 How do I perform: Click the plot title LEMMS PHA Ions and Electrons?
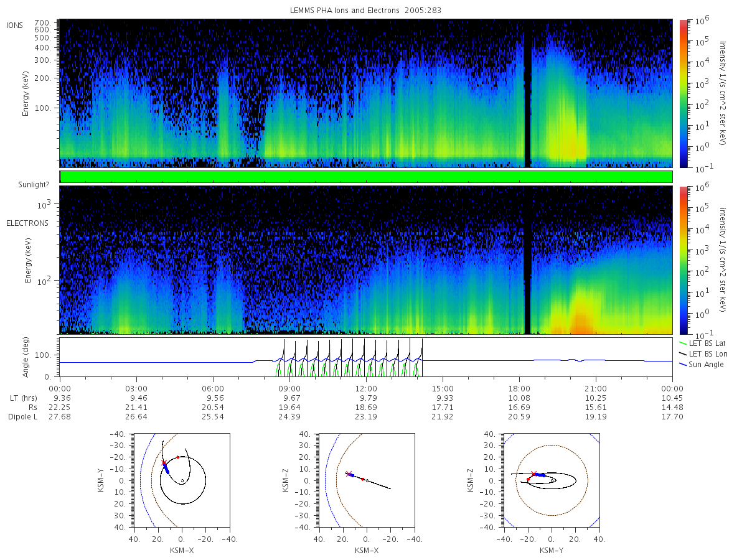[x=367, y=11]
